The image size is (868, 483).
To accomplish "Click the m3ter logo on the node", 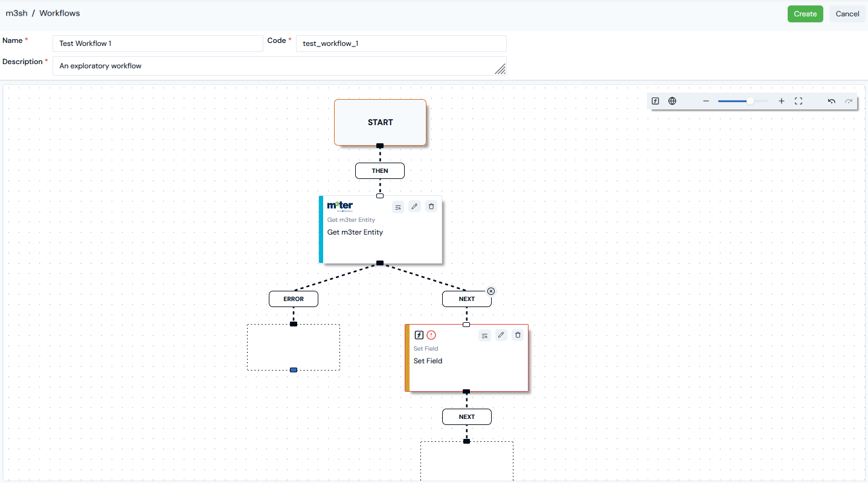I will coord(340,206).
